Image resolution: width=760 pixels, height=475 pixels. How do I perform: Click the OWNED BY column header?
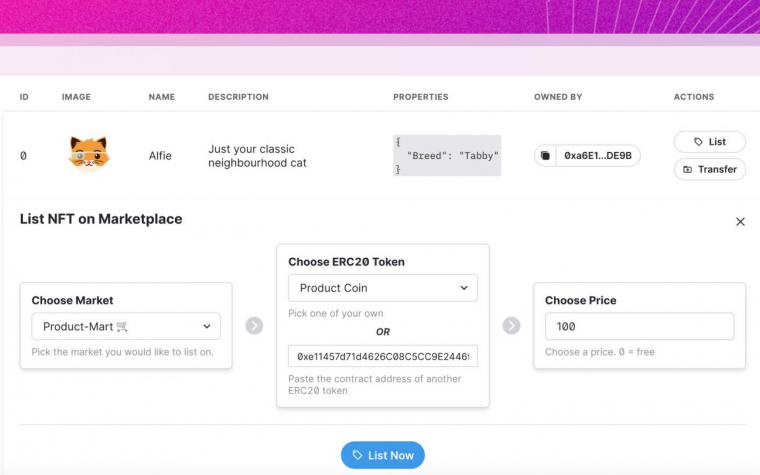(x=558, y=97)
